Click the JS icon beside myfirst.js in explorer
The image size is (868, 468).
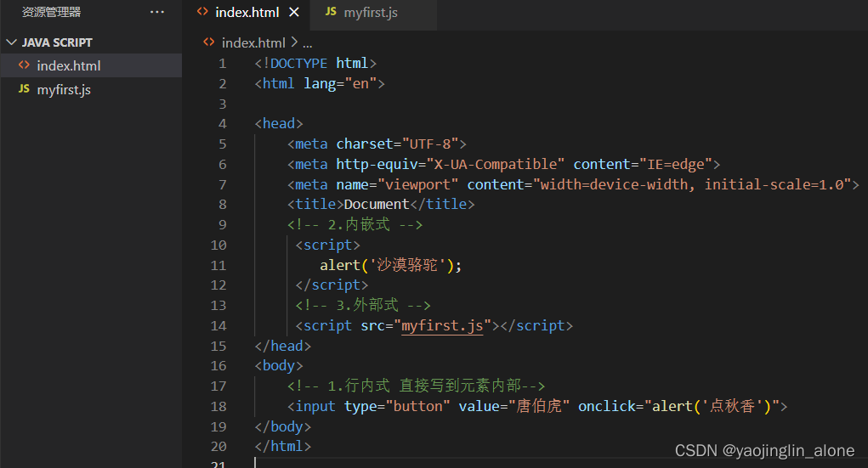click(x=24, y=88)
